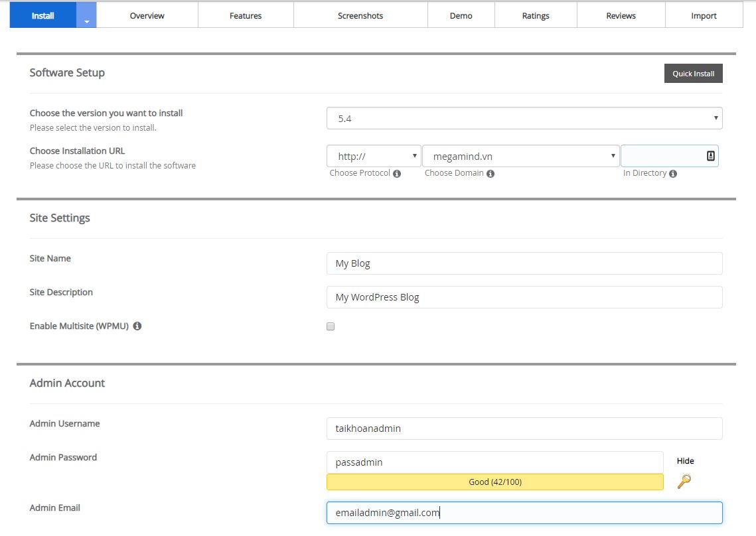Open the version 5.4 dropdown
Screen dimensions: 756x536
coord(524,119)
